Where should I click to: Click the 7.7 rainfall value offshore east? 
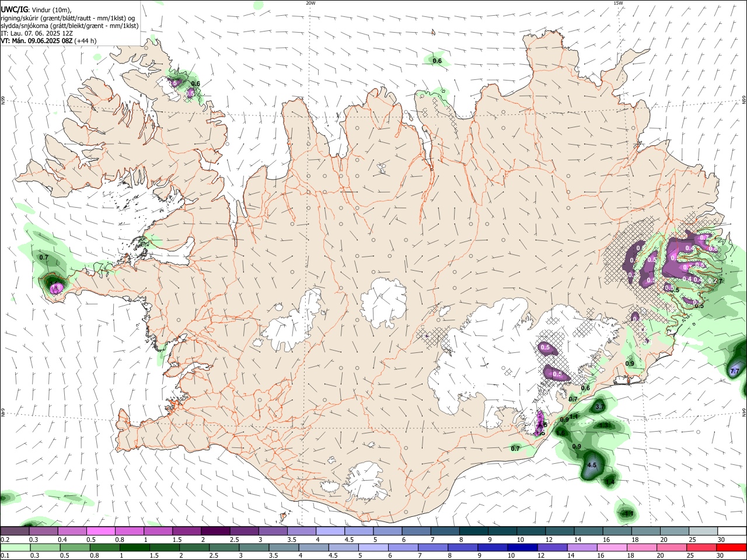point(735,371)
